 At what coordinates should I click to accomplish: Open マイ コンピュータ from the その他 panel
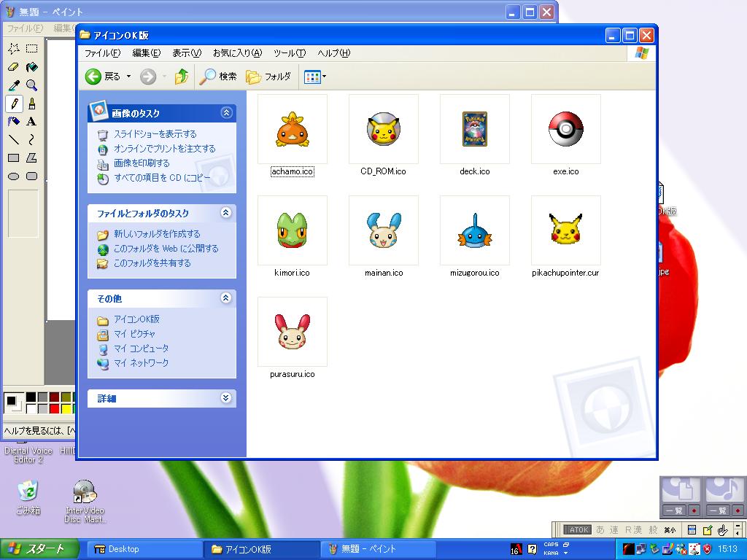141,348
